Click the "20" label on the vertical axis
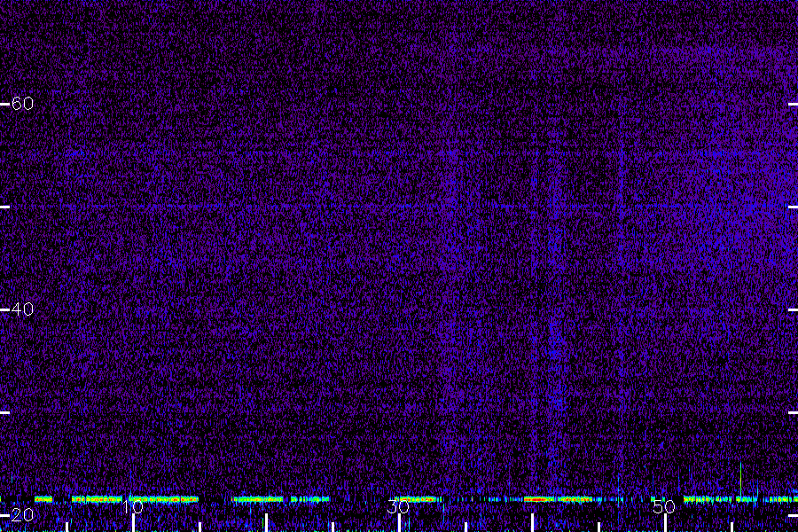Screen dimensions: 798x532 [22, 514]
